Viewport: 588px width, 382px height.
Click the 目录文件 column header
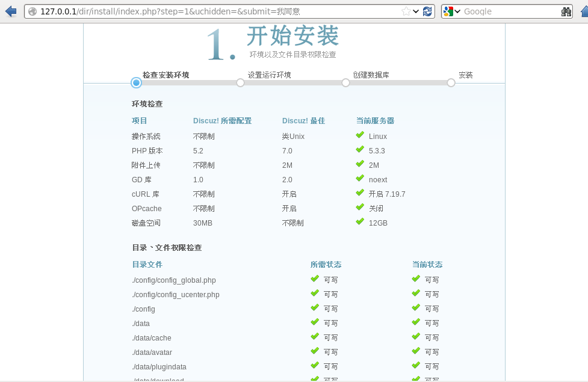pyautogui.click(x=147, y=265)
